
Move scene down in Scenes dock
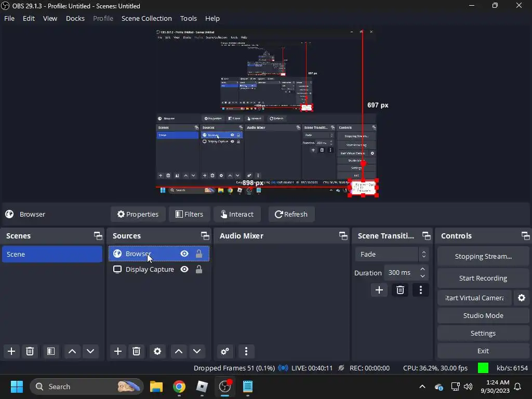[90, 351]
